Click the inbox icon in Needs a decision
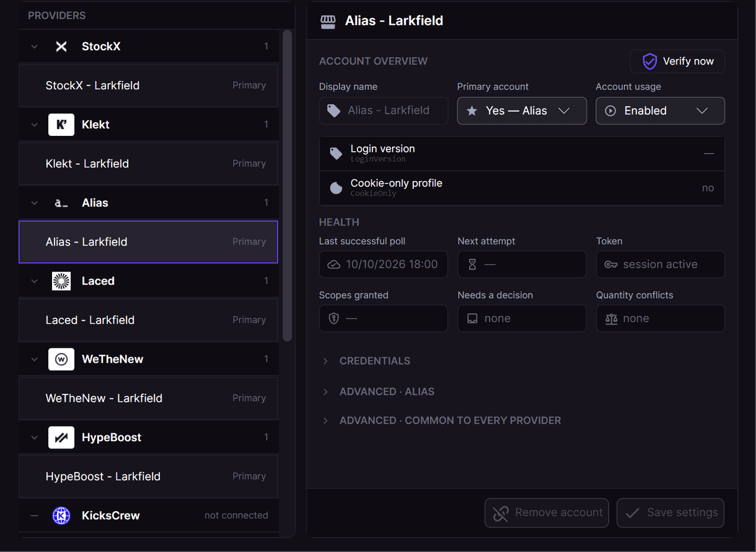 click(x=472, y=318)
